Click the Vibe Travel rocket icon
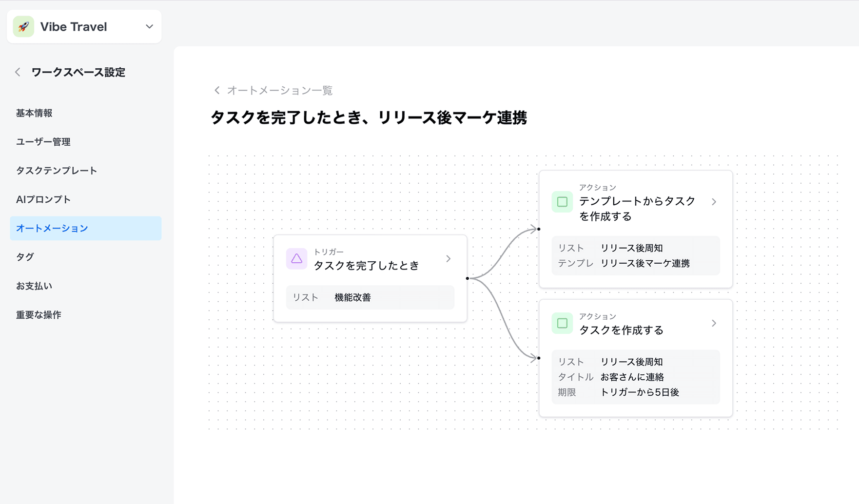Viewport: 859px width, 504px height. pyautogui.click(x=23, y=26)
